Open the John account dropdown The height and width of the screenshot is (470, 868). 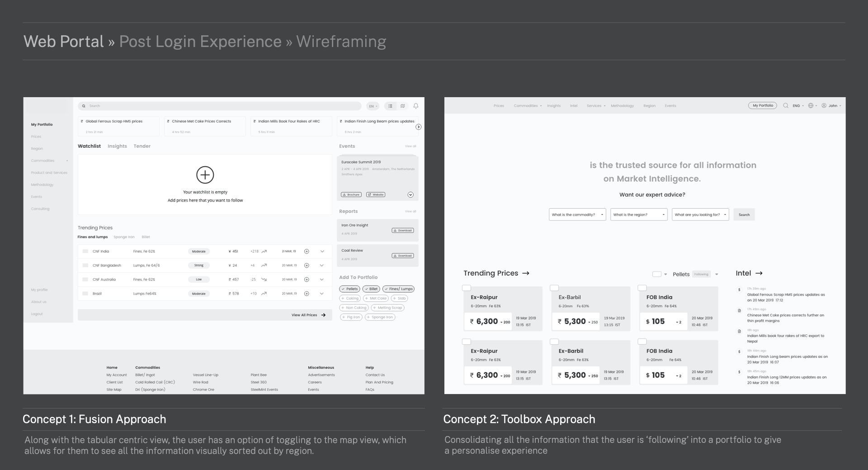click(x=835, y=106)
